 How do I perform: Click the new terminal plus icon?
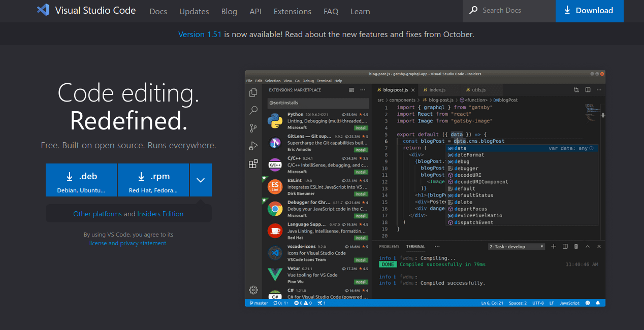[x=554, y=246]
